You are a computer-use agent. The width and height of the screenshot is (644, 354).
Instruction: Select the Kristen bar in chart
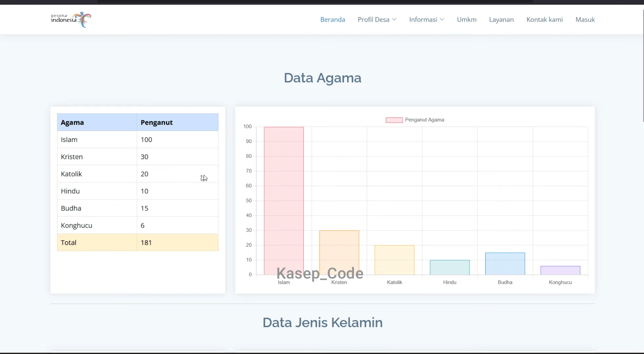click(339, 253)
